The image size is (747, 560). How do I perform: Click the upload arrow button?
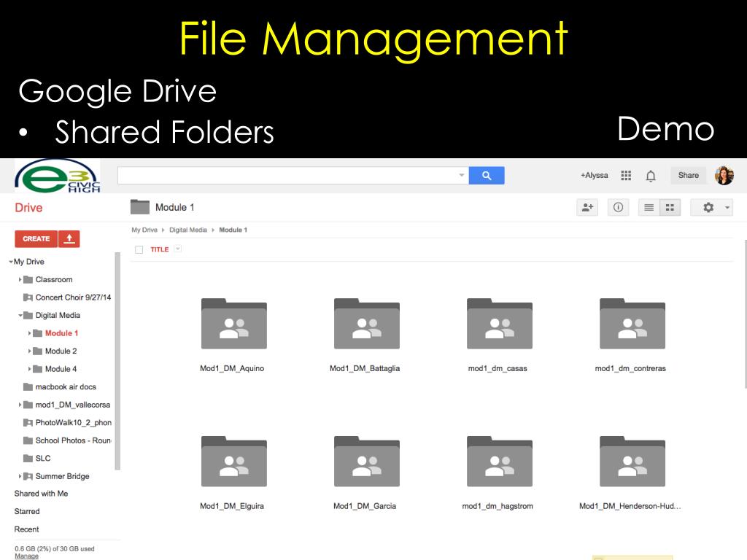(69, 238)
